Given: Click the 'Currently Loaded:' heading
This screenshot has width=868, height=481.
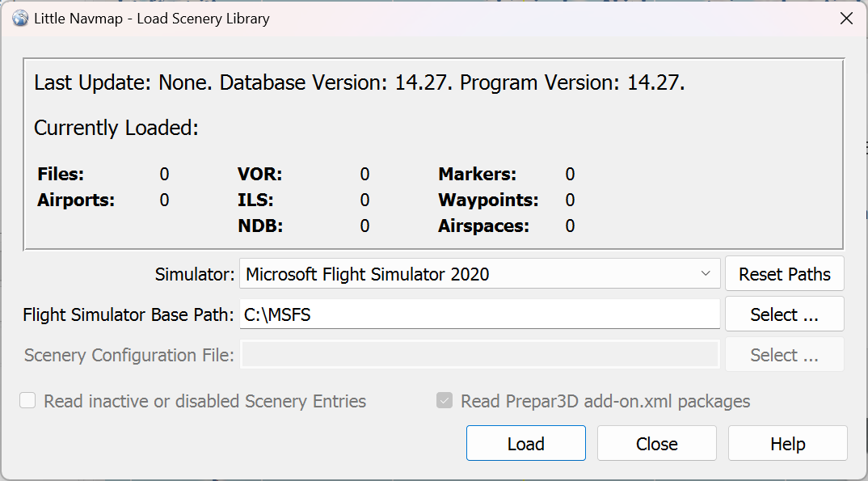Looking at the screenshot, I should [116, 128].
